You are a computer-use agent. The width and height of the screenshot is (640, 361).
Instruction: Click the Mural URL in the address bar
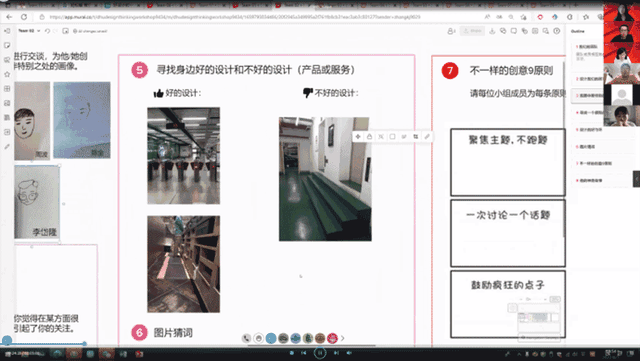click(x=235, y=17)
